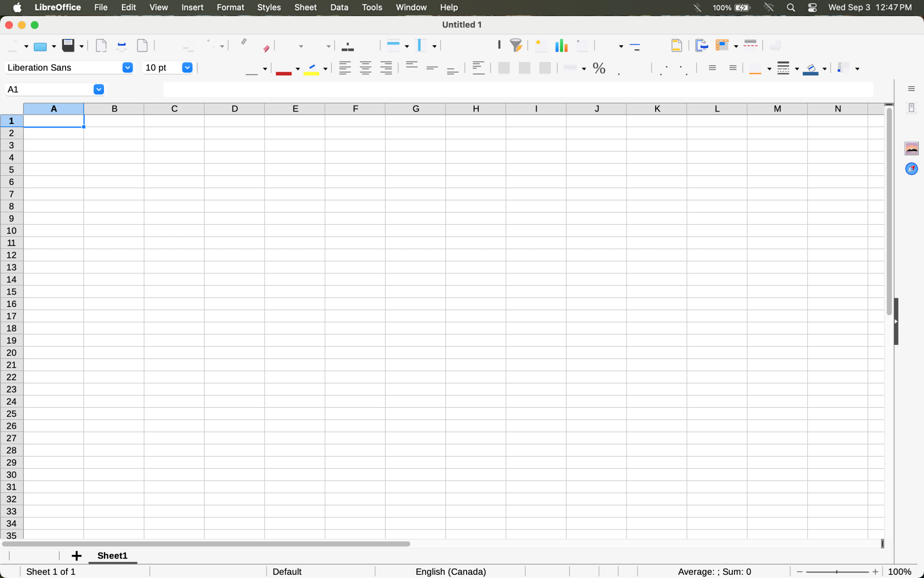The height and width of the screenshot is (578, 924).
Task: Click the Save document floppy icon
Action: pos(68,45)
